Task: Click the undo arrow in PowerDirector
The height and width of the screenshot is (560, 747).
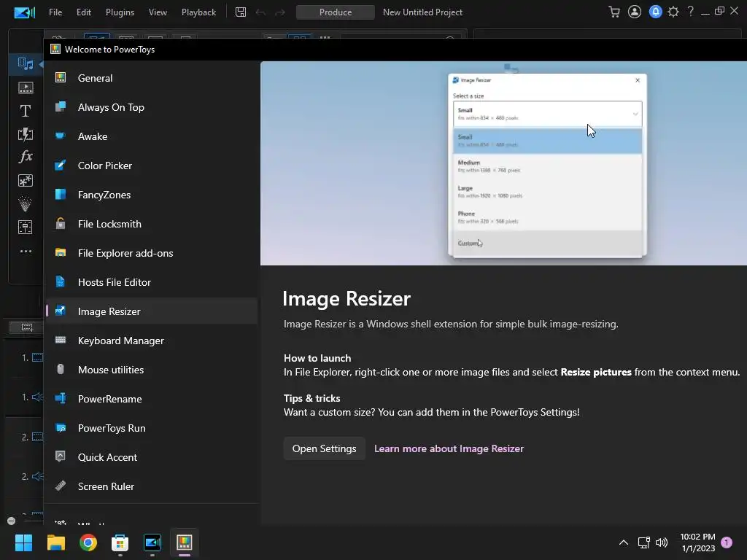Action: coord(260,12)
